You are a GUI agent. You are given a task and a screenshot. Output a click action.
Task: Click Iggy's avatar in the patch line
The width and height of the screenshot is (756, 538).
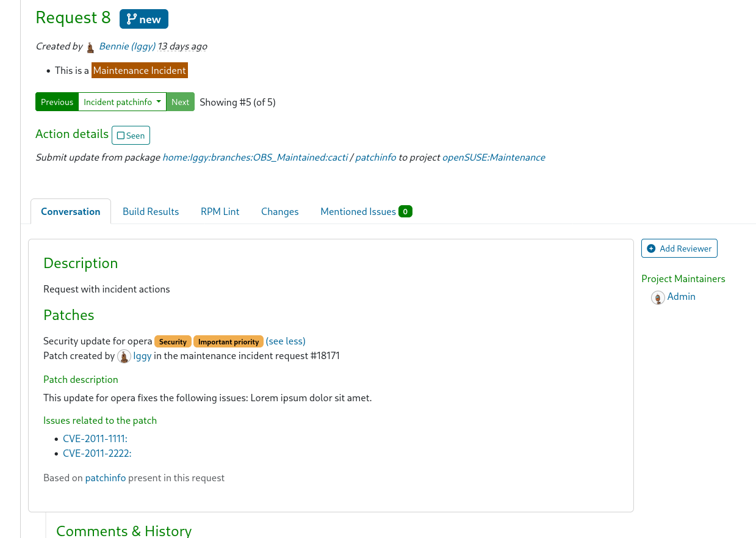(x=124, y=355)
